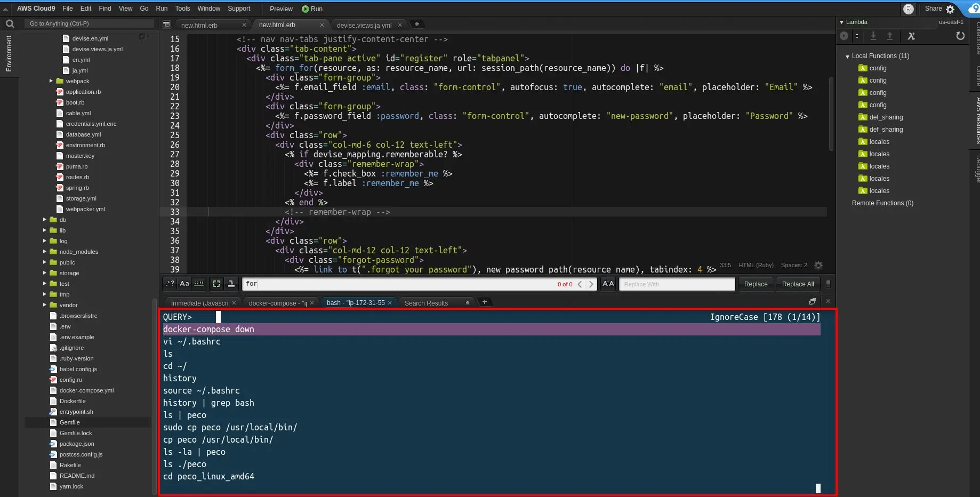980x497 pixels.
Task: Click the editor pane tab-list menu icon
Action: 166,24
